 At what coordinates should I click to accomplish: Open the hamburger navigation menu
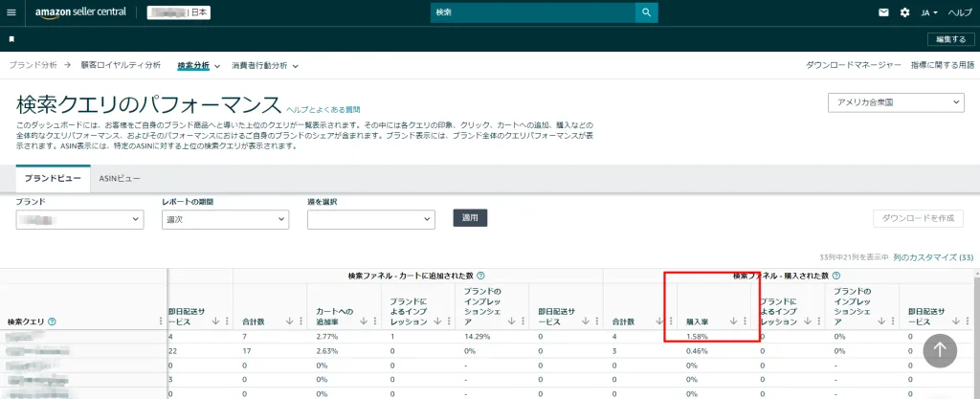click(x=11, y=12)
